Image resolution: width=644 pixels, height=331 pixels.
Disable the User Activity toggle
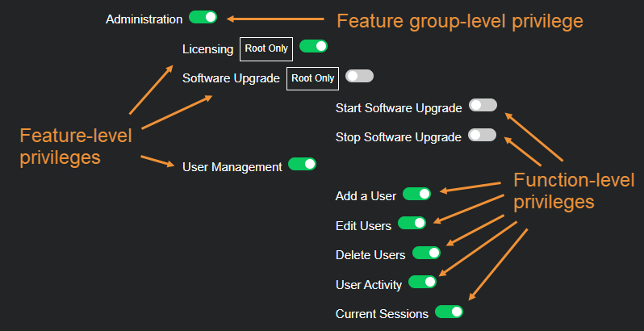click(x=422, y=282)
